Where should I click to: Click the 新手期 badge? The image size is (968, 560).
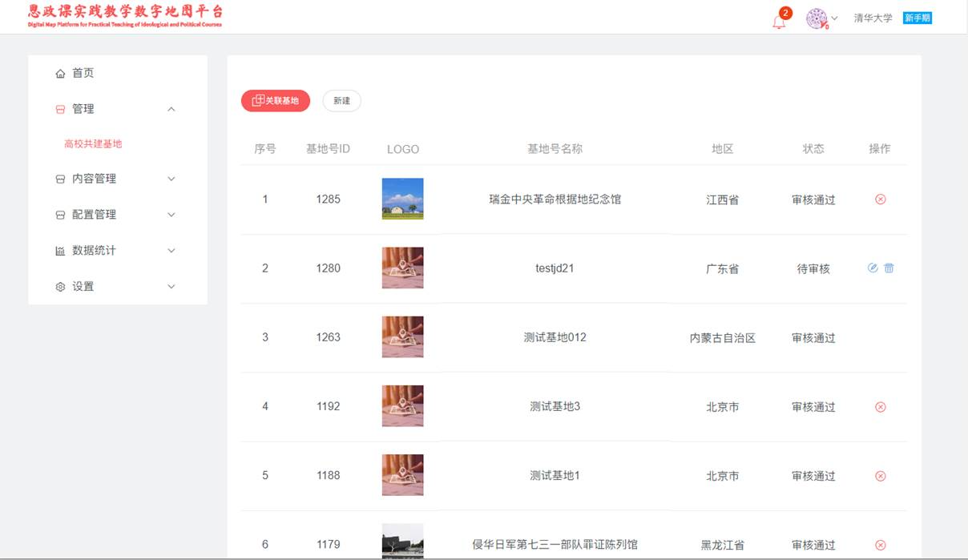point(917,18)
